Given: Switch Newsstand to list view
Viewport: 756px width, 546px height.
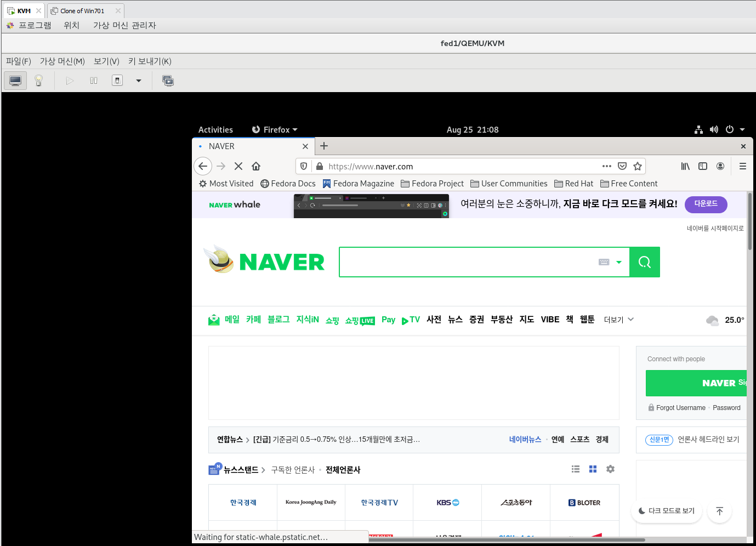Looking at the screenshot, I should coord(576,469).
